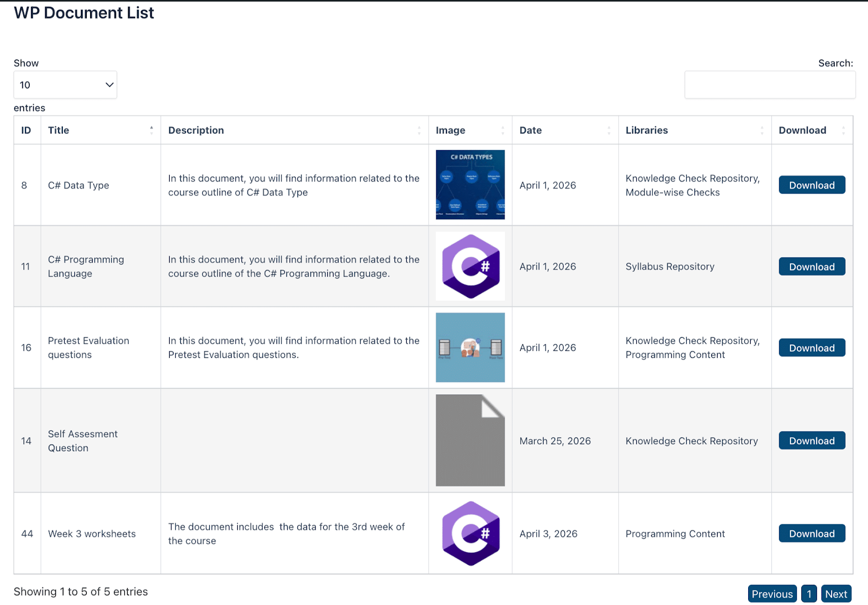868x605 pixels.
Task: Click the ID cell '14'
Action: click(27, 441)
